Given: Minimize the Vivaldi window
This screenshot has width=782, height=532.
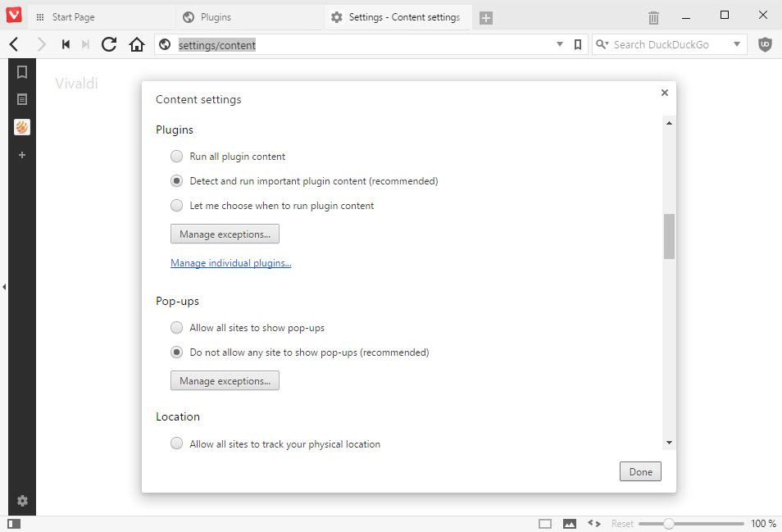Looking at the screenshot, I should (686, 17).
